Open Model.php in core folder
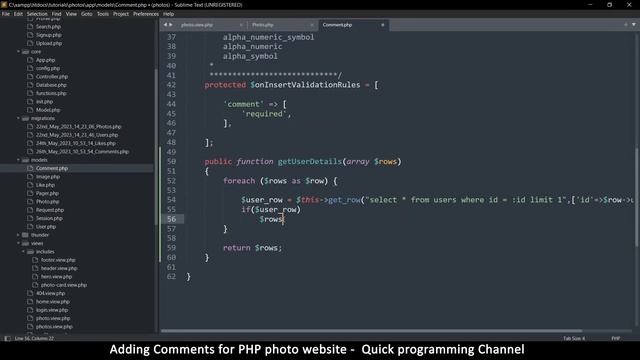The height and width of the screenshot is (360, 640). [x=48, y=110]
